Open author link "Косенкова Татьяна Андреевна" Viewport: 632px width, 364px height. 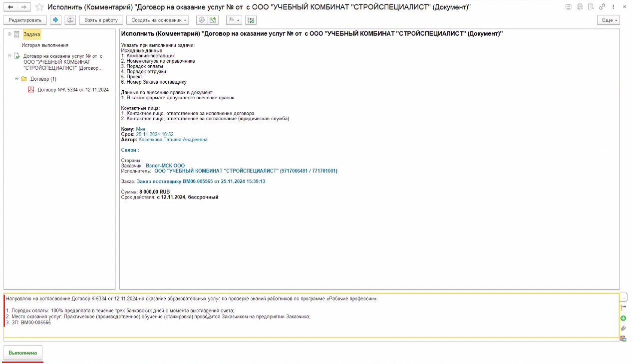pos(173,140)
